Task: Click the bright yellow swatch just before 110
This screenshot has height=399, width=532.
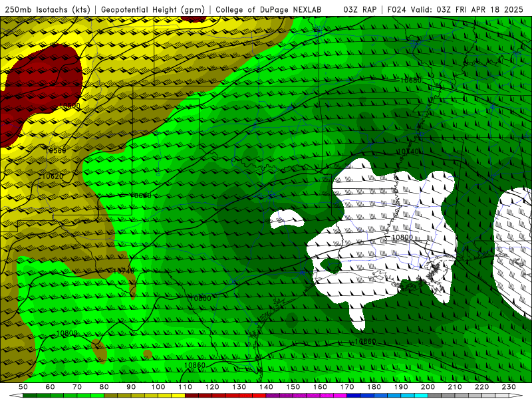Action: click(x=178, y=396)
